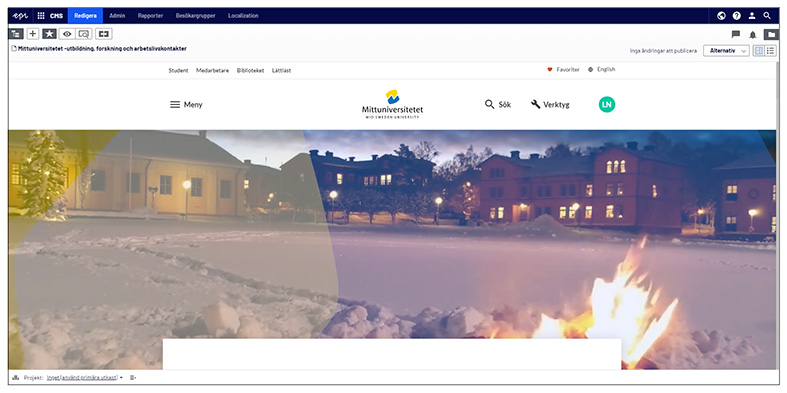
Task: Open the hamburger Meny button
Action: point(186,104)
